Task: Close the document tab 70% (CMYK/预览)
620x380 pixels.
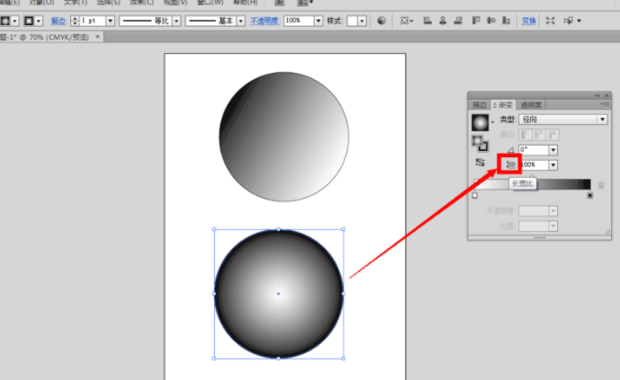Action: tap(98, 36)
